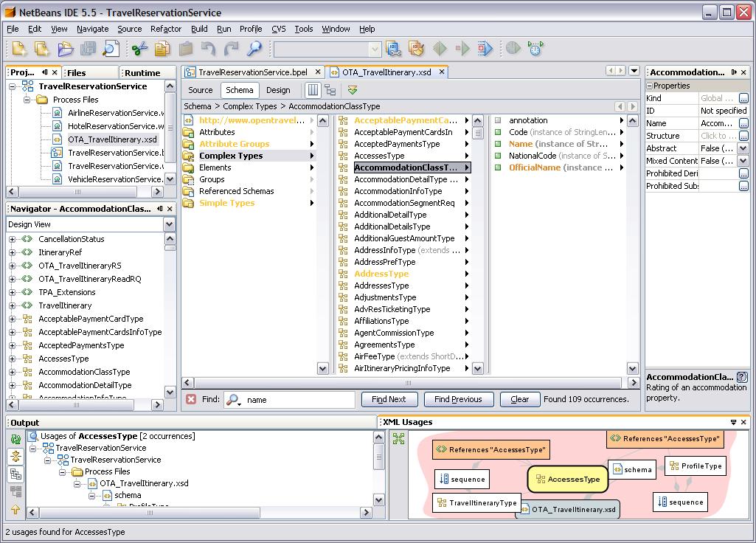The width and height of the screenshot is (756, 543).
Task: Click the Complex Types breadcrumb link
Action: coord(250,106)
